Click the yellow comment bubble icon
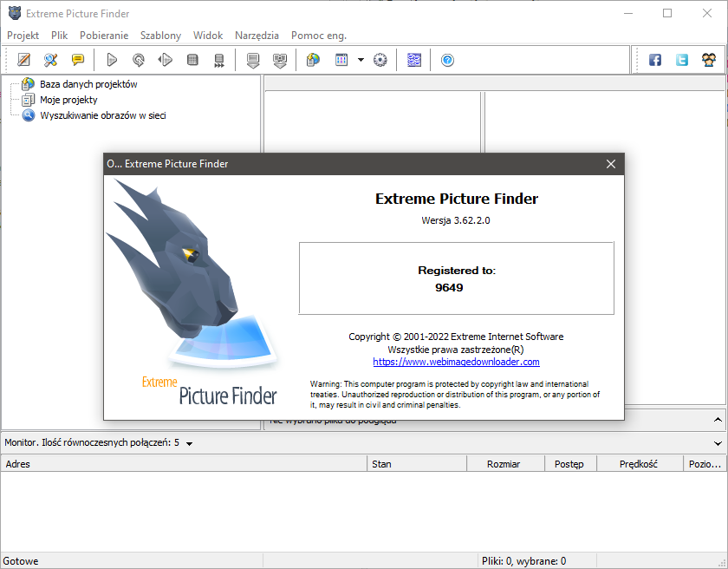This screenshot has height=569, width=728. [77, 60]
